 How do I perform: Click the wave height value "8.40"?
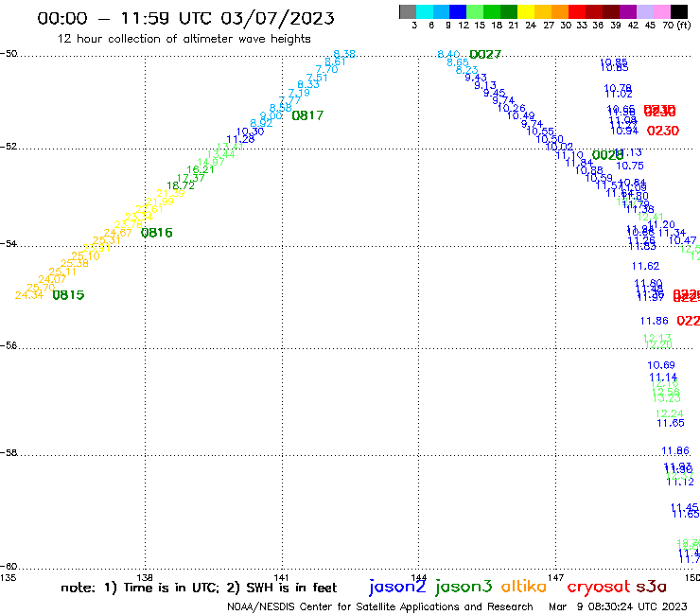[448, 55]
